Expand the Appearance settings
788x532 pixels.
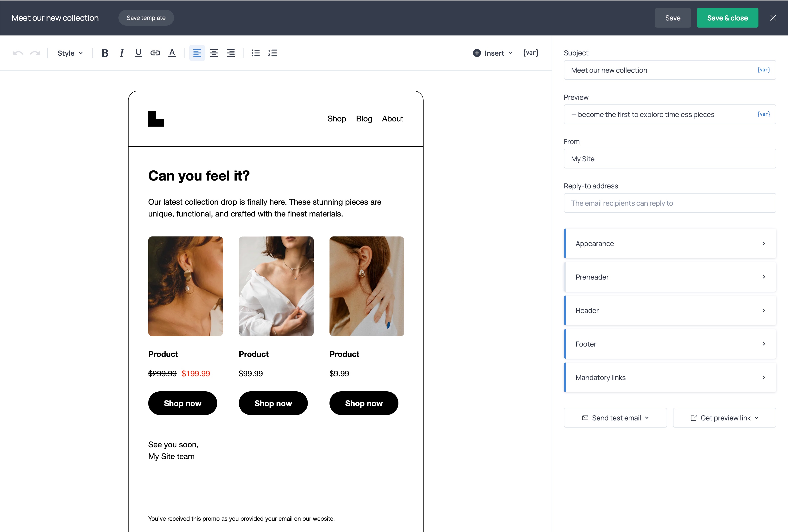click(x=669, y=243)
